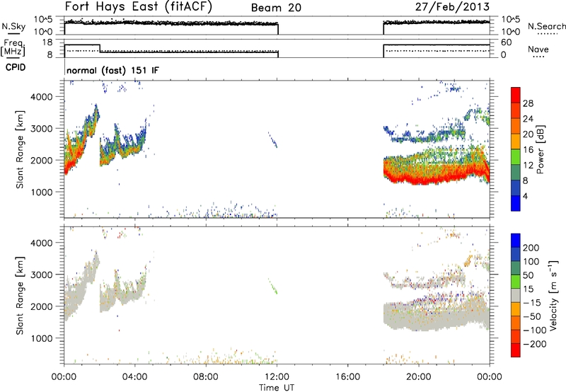
Task: Click the dark blue segment of Power colorbar
Action: pyautogui.click(x=516, y=202)
